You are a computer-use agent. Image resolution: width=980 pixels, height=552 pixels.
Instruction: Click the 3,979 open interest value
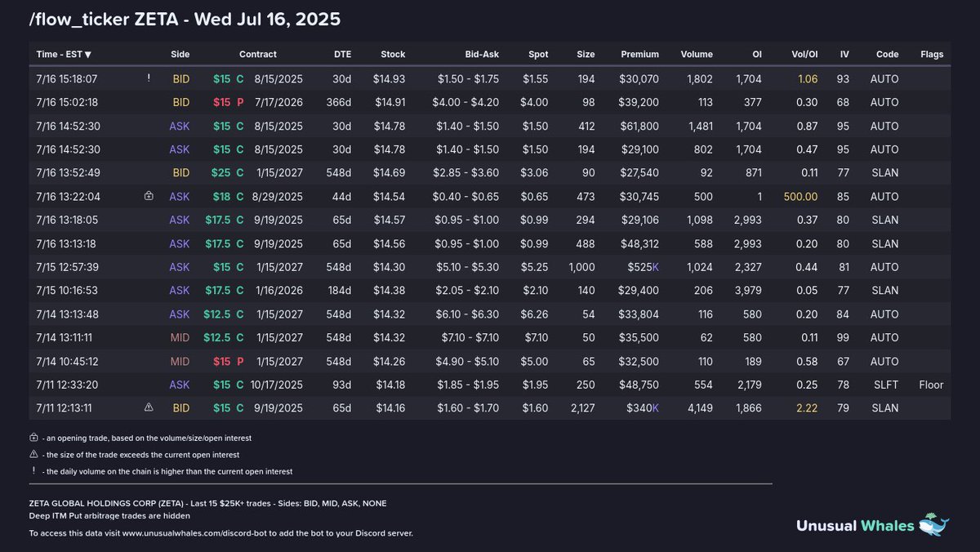(x=747, y=291)
